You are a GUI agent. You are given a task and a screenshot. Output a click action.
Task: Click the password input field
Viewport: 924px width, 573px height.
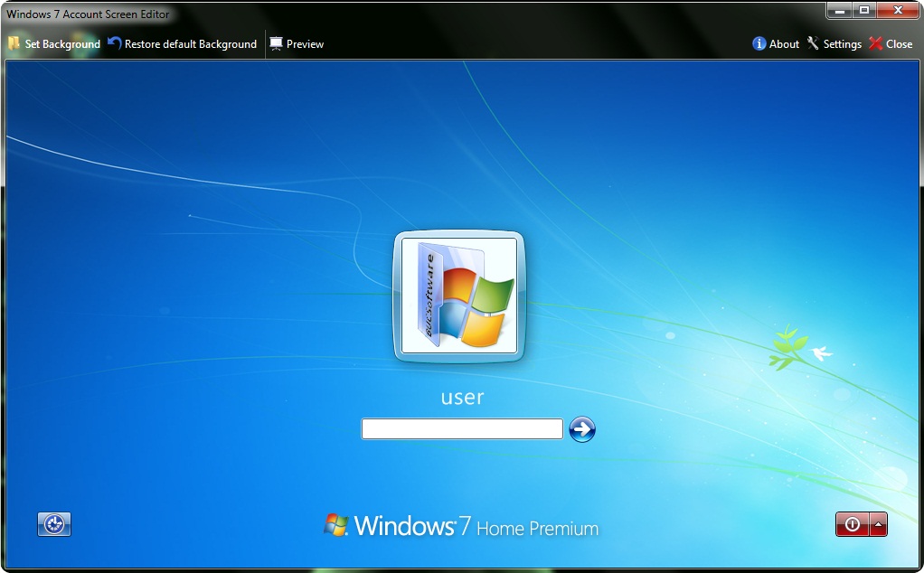pos(462,428)
